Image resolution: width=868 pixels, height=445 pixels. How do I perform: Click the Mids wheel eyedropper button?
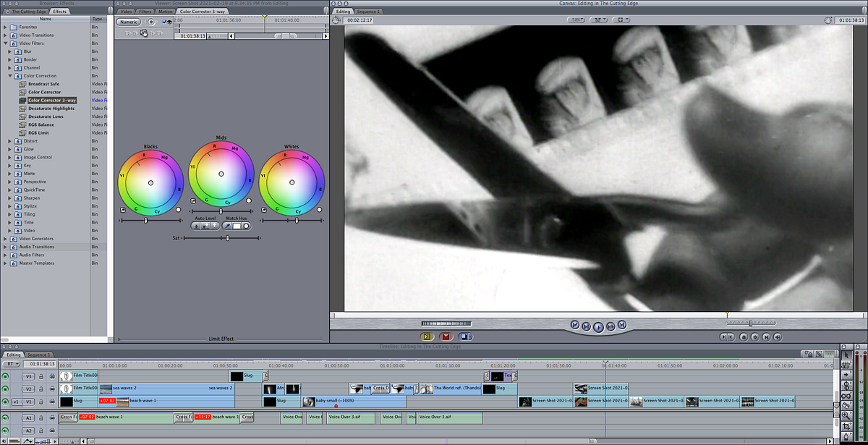(193, 201)
